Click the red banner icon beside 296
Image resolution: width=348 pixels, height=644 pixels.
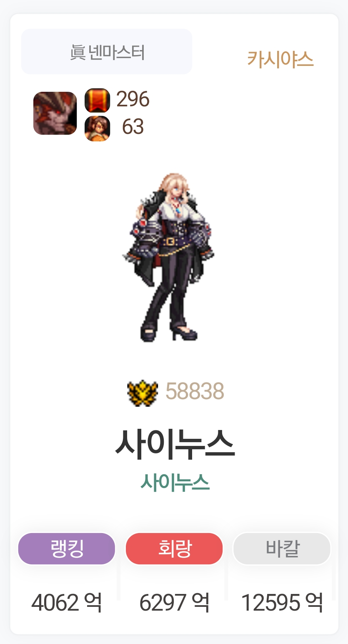[x=97, y=100]
